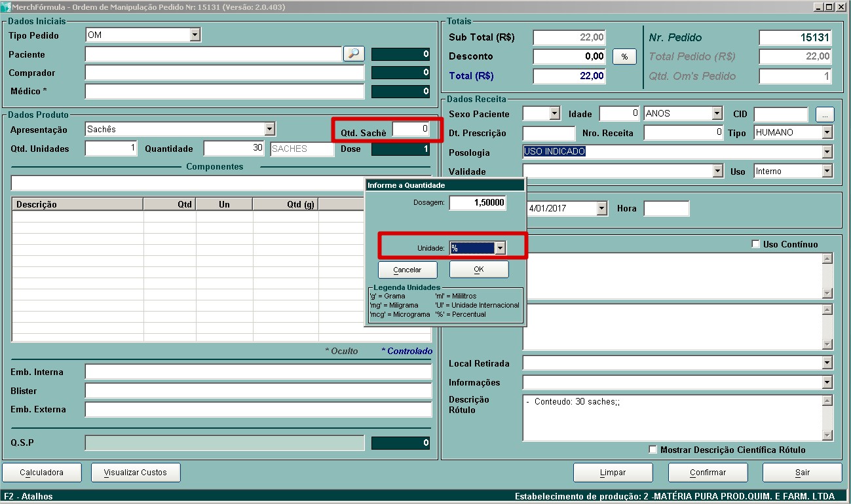Expand the Apresentação combo box

pyautogui.click(x=269, y=130)
